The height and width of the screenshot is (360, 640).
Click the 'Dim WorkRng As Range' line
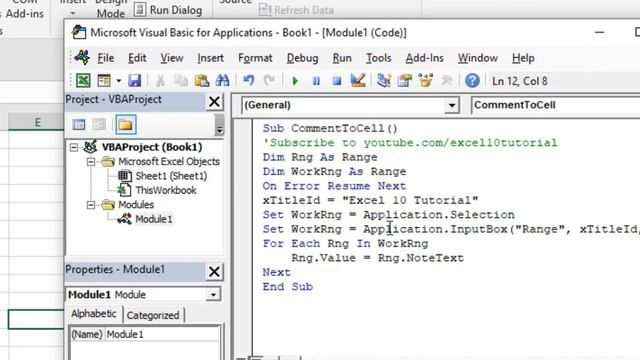point(334,171)
